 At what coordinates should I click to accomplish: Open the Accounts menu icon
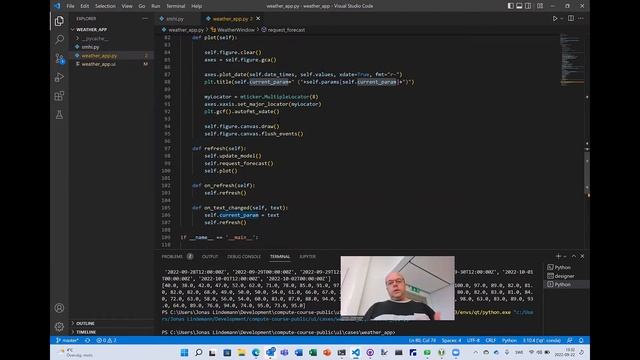pyautogui.click(x=59, y=308)
